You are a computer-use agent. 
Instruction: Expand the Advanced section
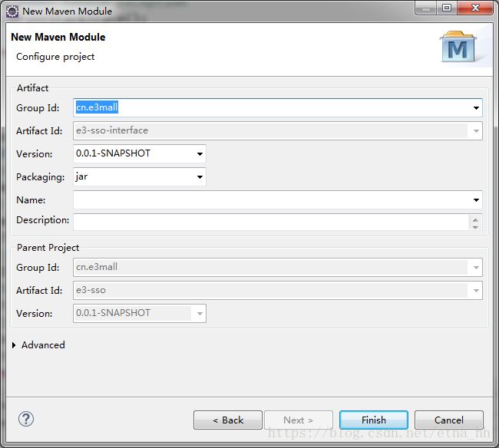coord(14,345)
